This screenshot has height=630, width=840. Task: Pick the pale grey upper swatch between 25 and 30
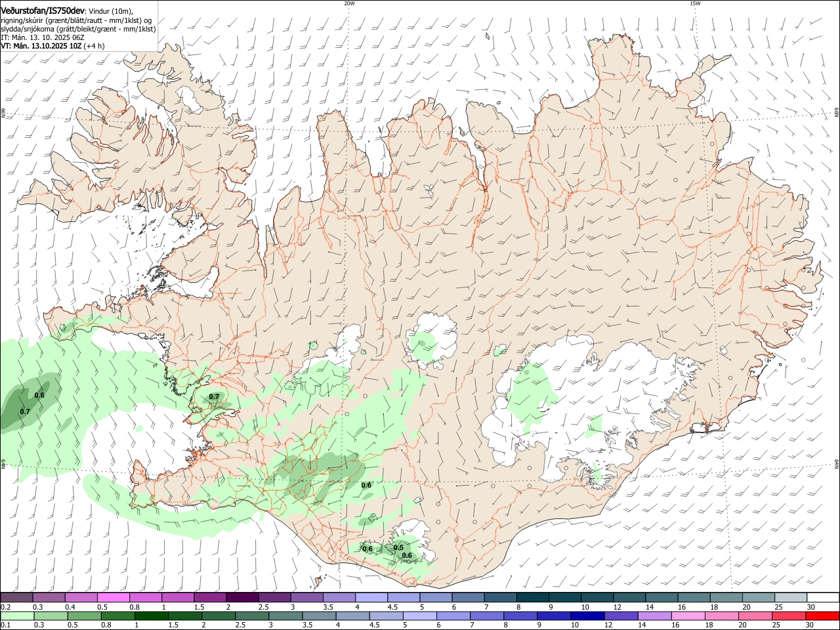tap(789, 598)
